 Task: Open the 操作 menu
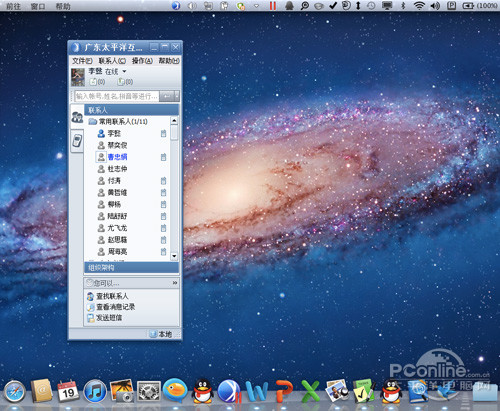pyautogui.click(x=142, y=61)
